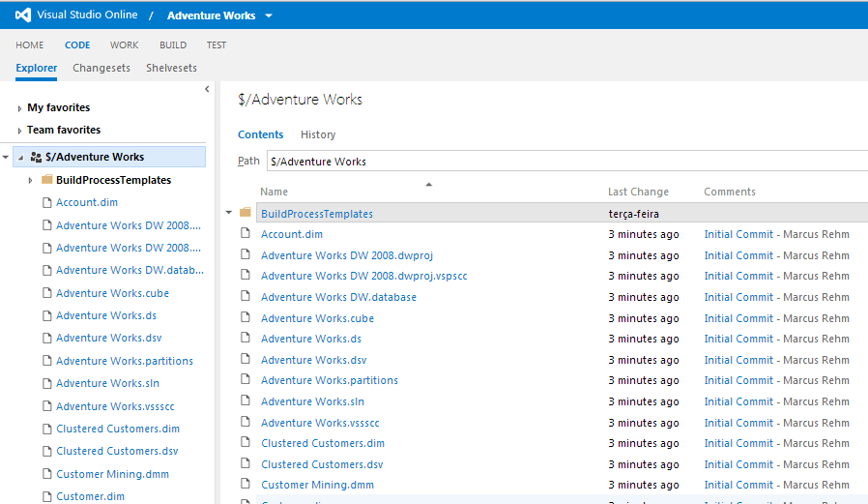Open Adventure Works DW.database link in list
This screenshot has height=504, width=868.
pyautogui.click(x=338, y=297)
